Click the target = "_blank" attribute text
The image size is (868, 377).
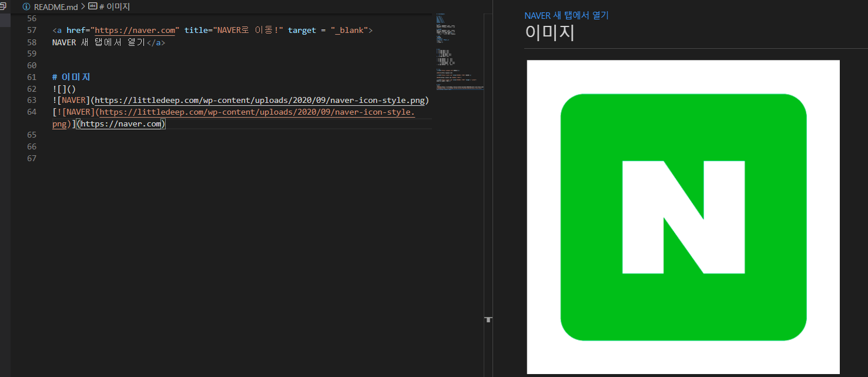click(327, 30)
